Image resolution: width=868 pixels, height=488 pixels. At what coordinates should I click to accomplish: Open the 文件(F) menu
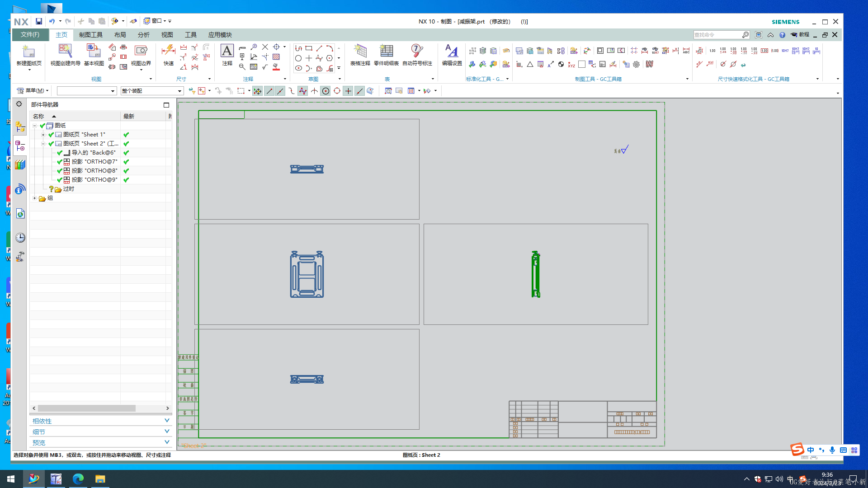(30, 35)
